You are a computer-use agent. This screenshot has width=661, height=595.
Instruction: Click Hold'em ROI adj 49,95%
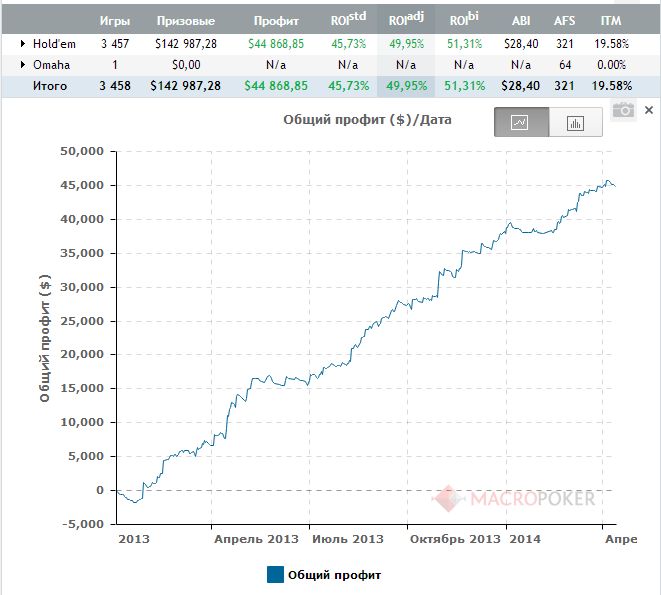pos(406,44)
